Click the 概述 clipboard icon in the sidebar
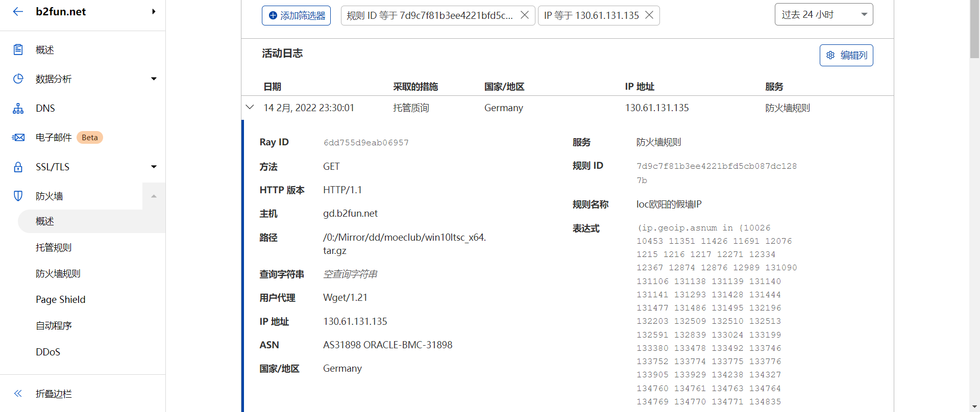The image size is (980, 412). 18,49
